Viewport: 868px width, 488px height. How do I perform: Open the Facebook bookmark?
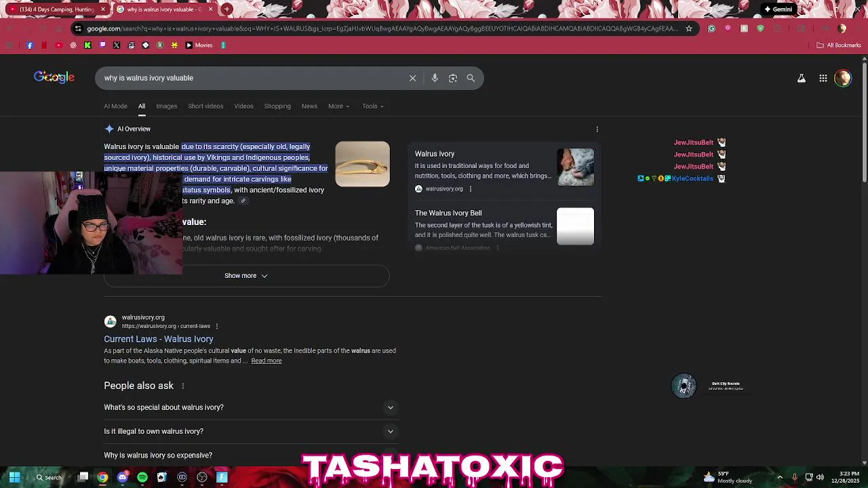click(30, 45)
